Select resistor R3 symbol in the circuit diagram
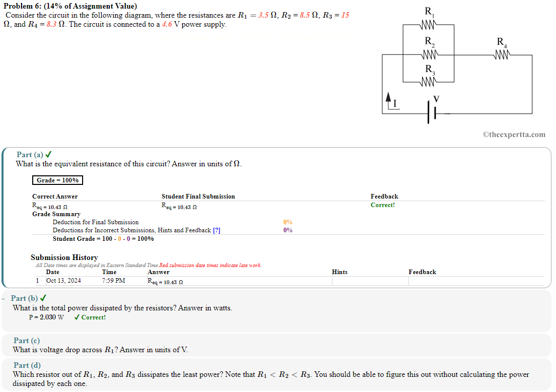The height and width of the screenshot is (392, 556). pos(429,81)
